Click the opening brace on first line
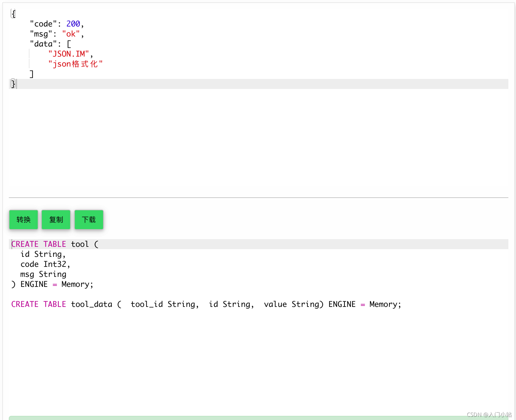Viewport: 516px width, 420px height. point(13,14)
